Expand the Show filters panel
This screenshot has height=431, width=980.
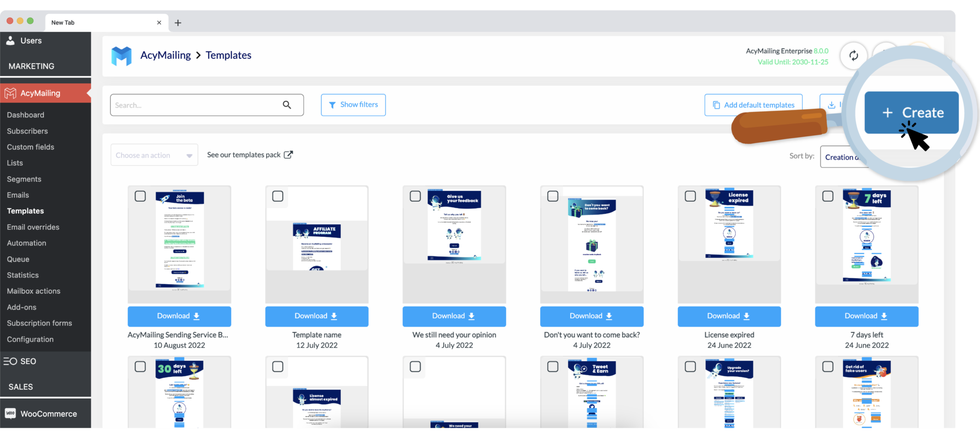pyautogui.click(x=353, y=105)
